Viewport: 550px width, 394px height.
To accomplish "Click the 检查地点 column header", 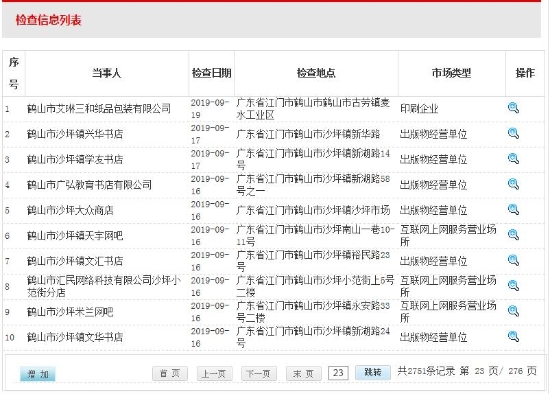I will (x=316, y=73).
